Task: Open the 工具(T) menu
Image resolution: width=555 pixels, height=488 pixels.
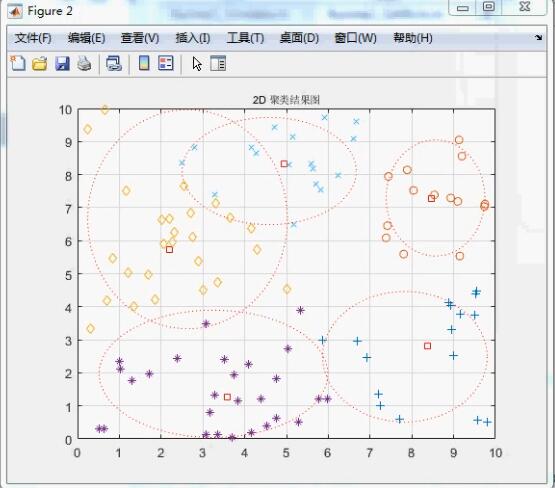Action: [x=245, y=38]
